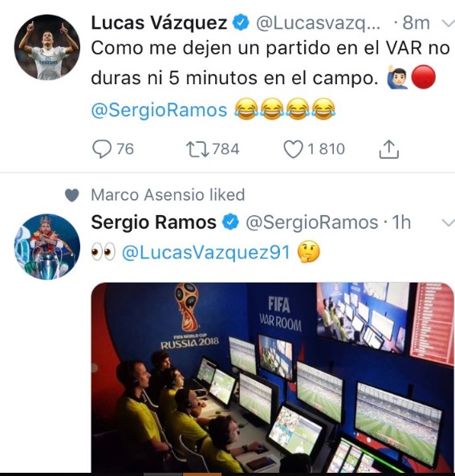Share Lucas Vázquez's tweet via share icon
Image resolution: width=455 pixels, height=476 pixels.
pos(389,149)
